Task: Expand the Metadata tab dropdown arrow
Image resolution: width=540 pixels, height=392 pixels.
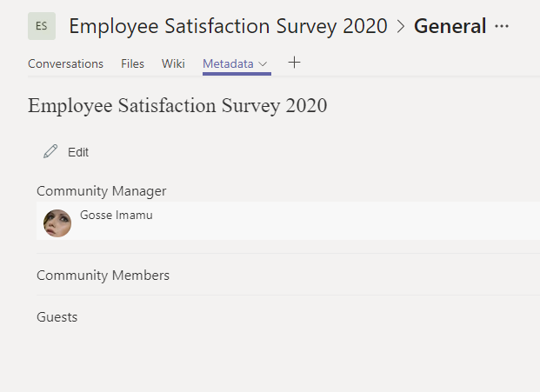Action: click(263, 64)
